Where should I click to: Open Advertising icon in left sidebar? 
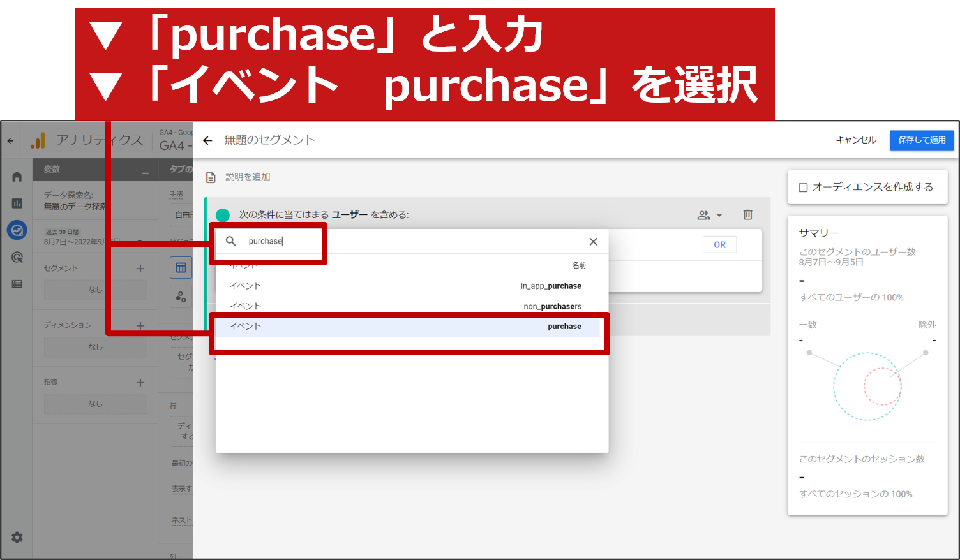tap(17, 257)
